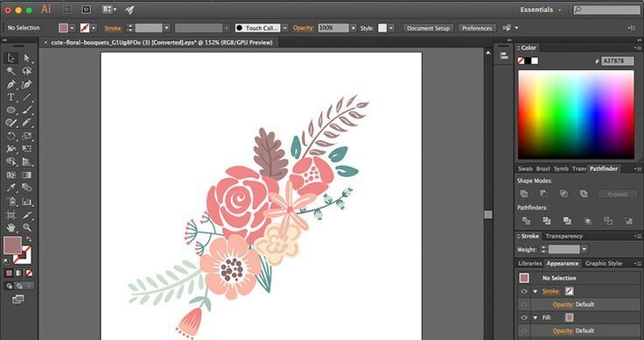This screenshot has height=340, width=644.
Task: Select the Type tool
Action: (x=10, y=97)
